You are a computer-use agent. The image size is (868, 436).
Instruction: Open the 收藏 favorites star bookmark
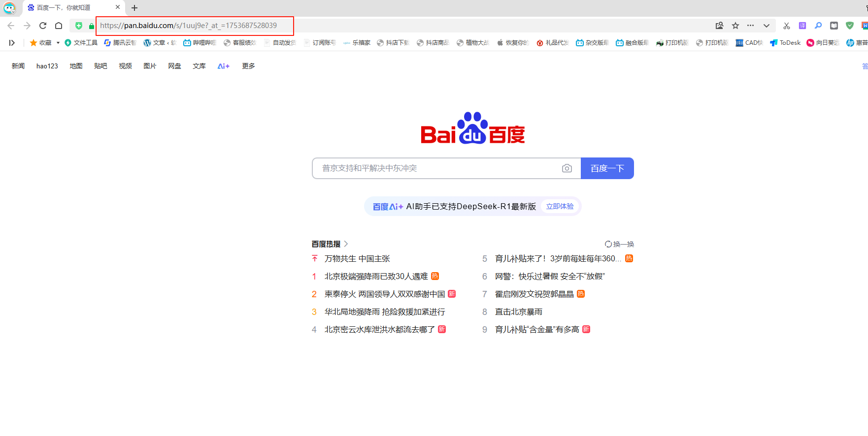[x=41, y=43]
